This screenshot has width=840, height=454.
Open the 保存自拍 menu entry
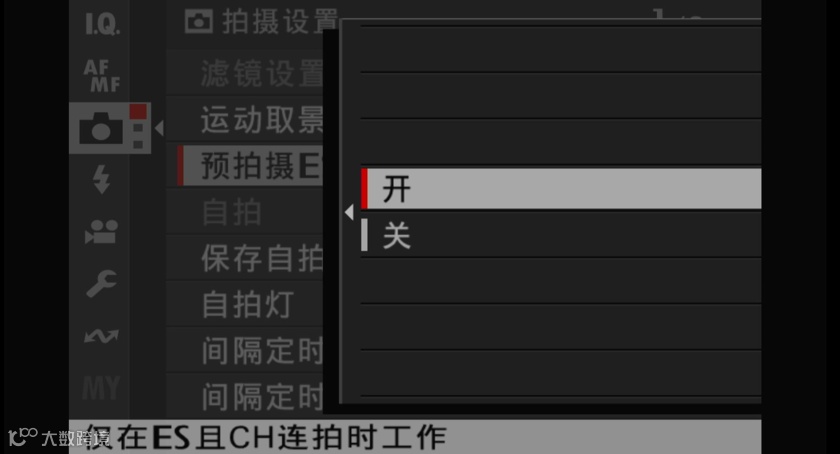(x=245, y=258)
